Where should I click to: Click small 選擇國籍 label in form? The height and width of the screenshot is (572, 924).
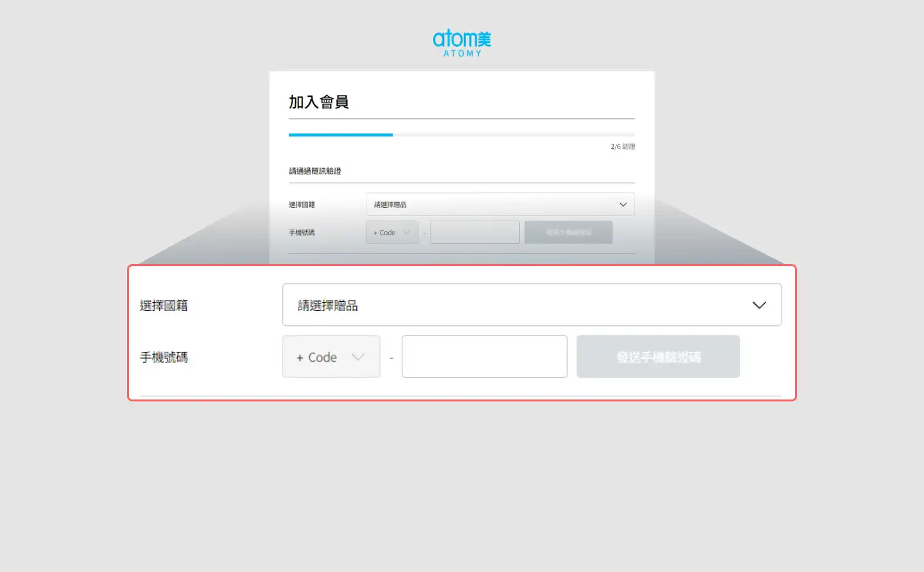coord(302,205)
